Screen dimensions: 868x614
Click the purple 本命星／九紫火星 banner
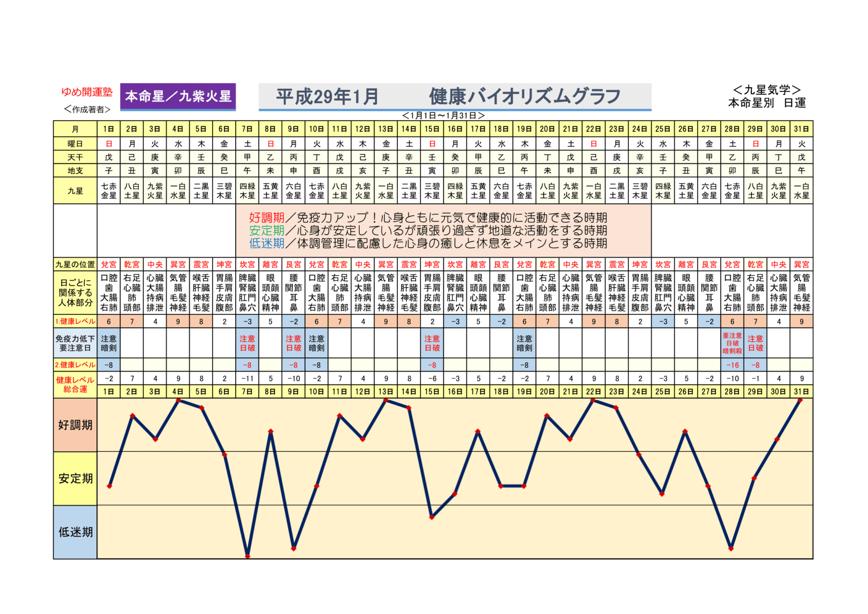coord(178,96)
